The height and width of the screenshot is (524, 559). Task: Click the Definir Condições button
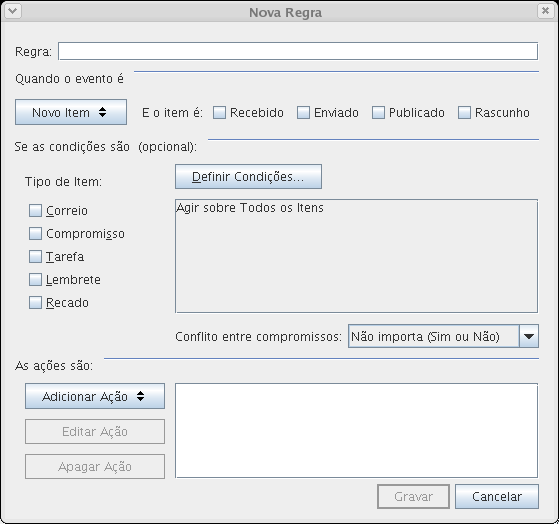(x=248, y=176)
